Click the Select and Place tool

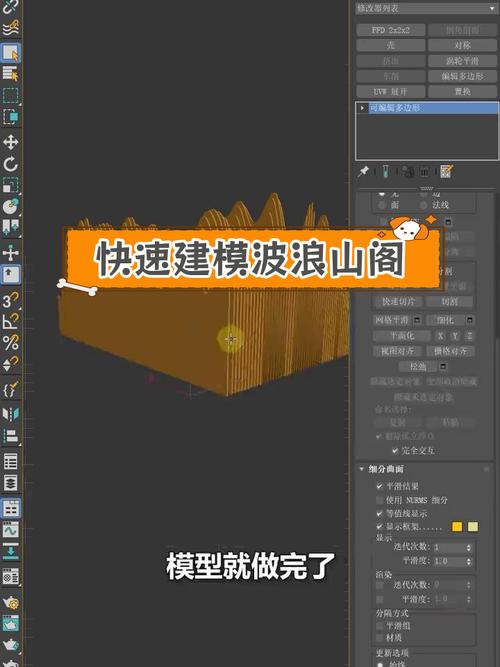pos(11,206)
